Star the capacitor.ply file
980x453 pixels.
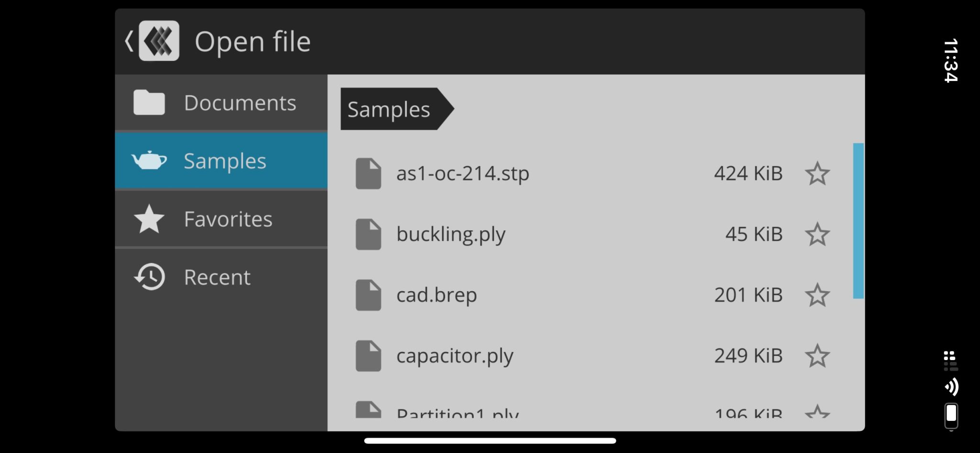coord(817,356)
